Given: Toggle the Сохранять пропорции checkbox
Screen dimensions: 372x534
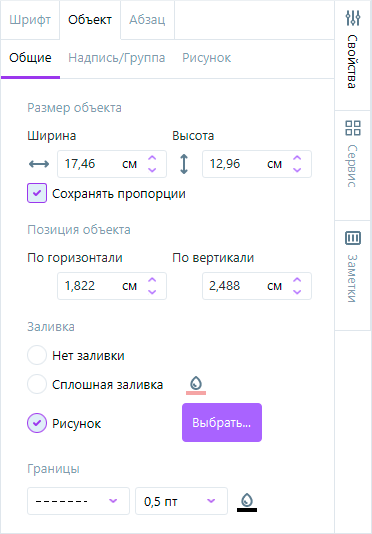Looking at the screenshot, I should coord(37,193).
